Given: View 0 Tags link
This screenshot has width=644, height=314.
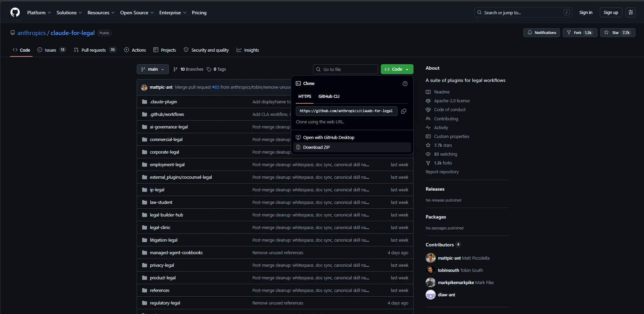Looking at the screenshot, I should pyautogui.click(x=216, y=69).
